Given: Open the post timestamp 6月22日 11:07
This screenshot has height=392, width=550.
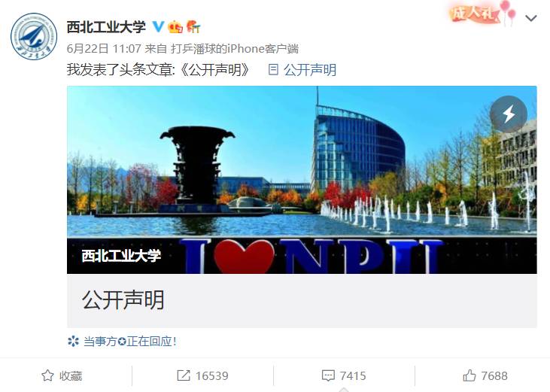Looking at the screenshot, I should 104,48.
